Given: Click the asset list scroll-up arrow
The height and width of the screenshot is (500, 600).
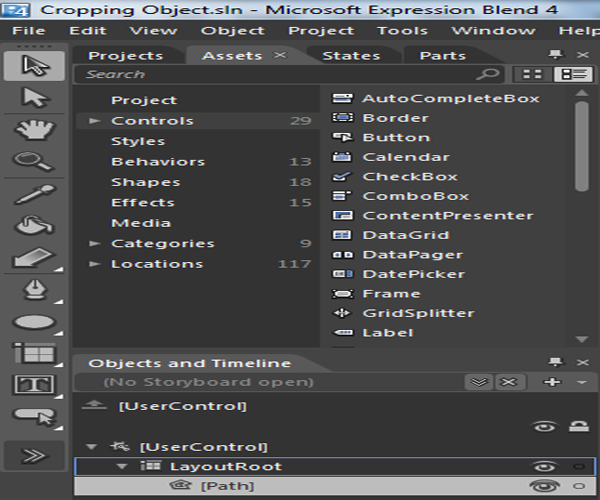Looking at the screenshot, I should click(582, 93).
